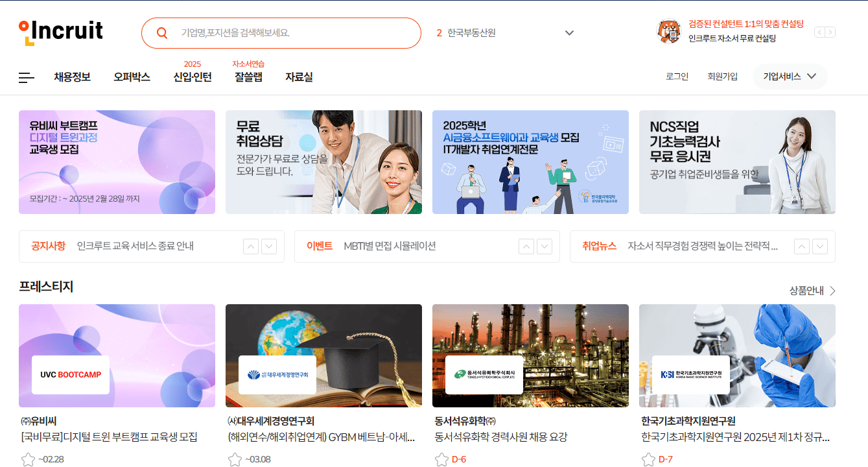This screenshot has height=467, width=868.
Task: Open 동서석유화학 경력사원 채용 요강
Action: coord(501,437)
